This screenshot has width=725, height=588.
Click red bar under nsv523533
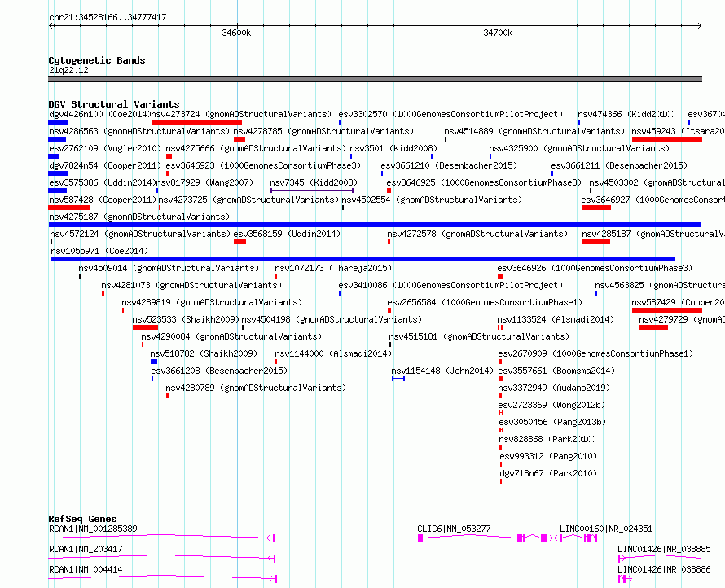pyautogui.click(x=145, y=327)
